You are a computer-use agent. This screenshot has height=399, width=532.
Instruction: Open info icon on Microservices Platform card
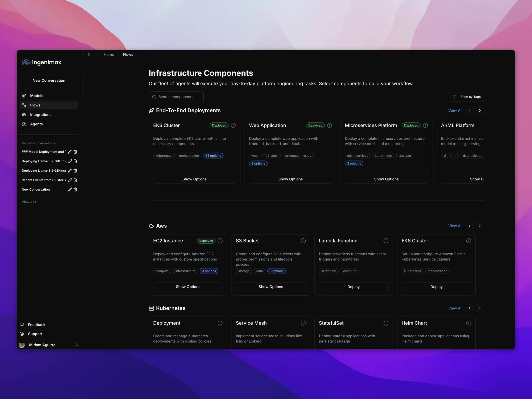425,125
